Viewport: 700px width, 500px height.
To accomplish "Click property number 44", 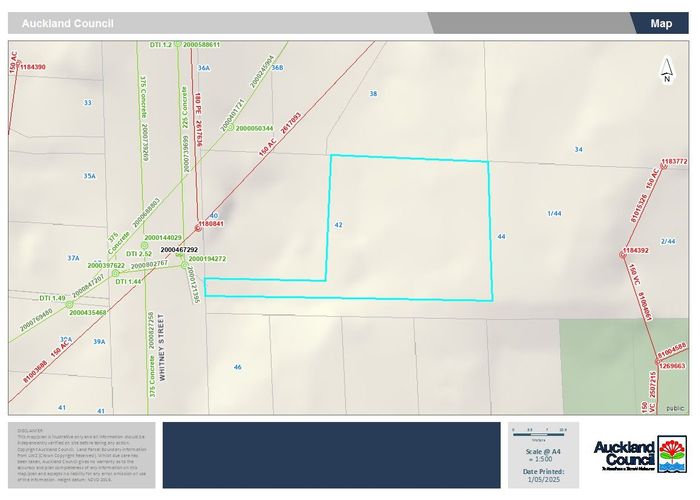I will [501, 237].
